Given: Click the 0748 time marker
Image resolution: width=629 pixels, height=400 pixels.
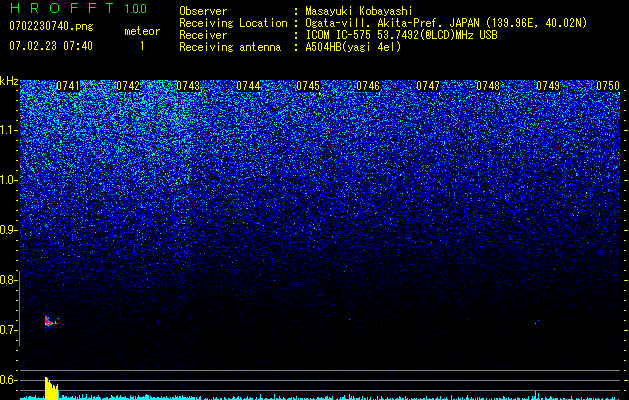Looking at the screenshot, I should click(488, 86).
